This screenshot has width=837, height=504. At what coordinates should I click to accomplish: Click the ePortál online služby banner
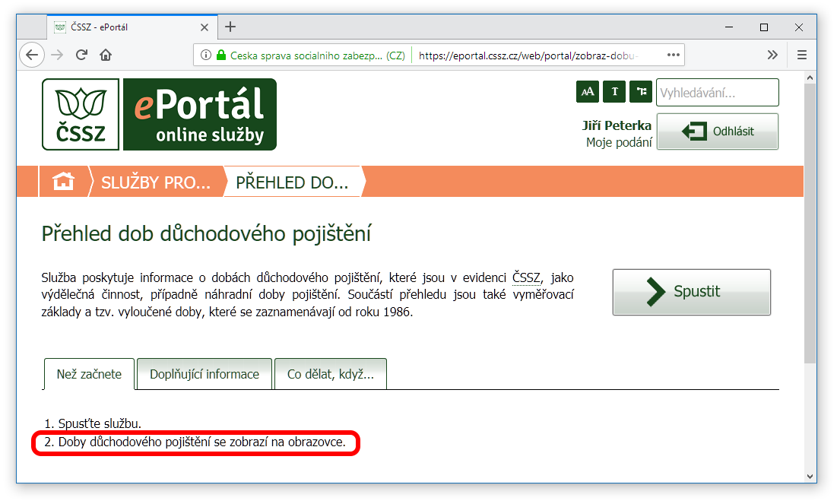click(x=200, y=114)
